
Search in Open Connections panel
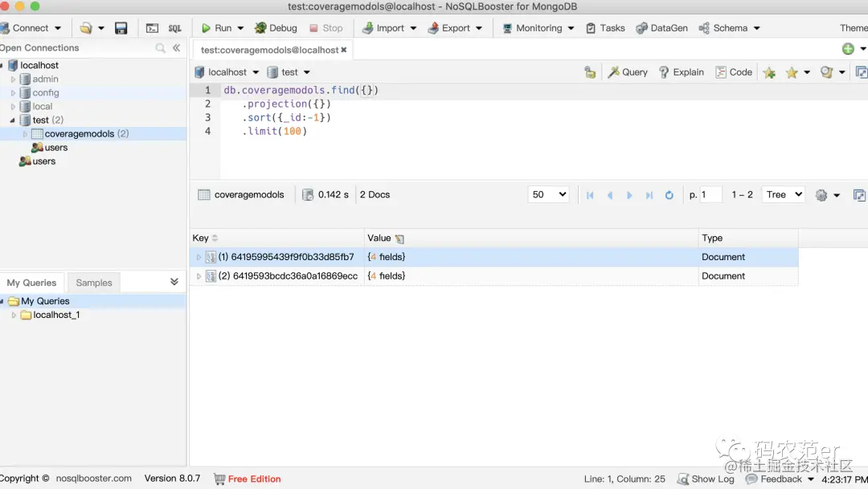tap(160, 48)
